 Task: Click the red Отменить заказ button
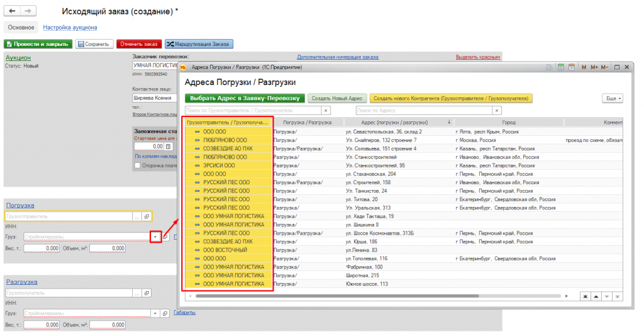pyautogui.click(x=139, y=44)
